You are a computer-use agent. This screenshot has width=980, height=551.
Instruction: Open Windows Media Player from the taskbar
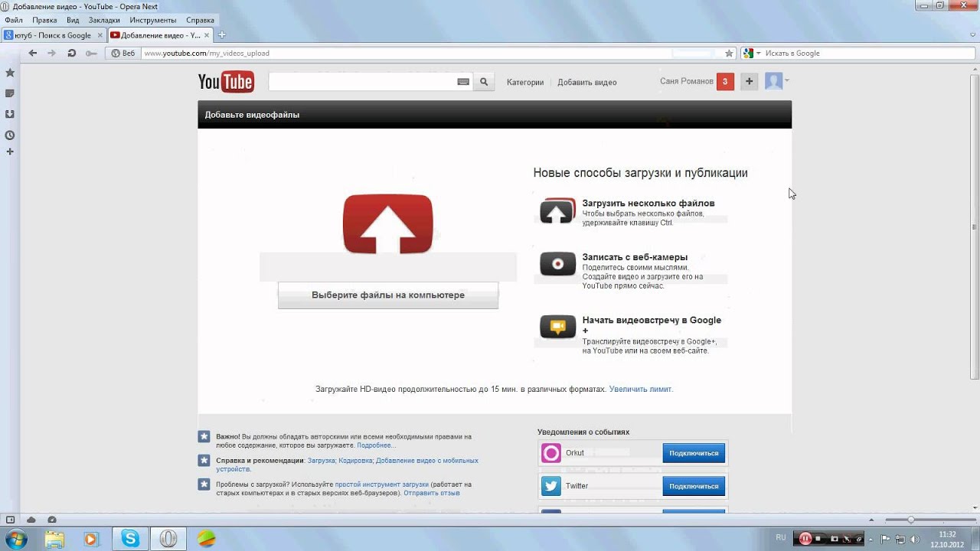tap(91, 539)
